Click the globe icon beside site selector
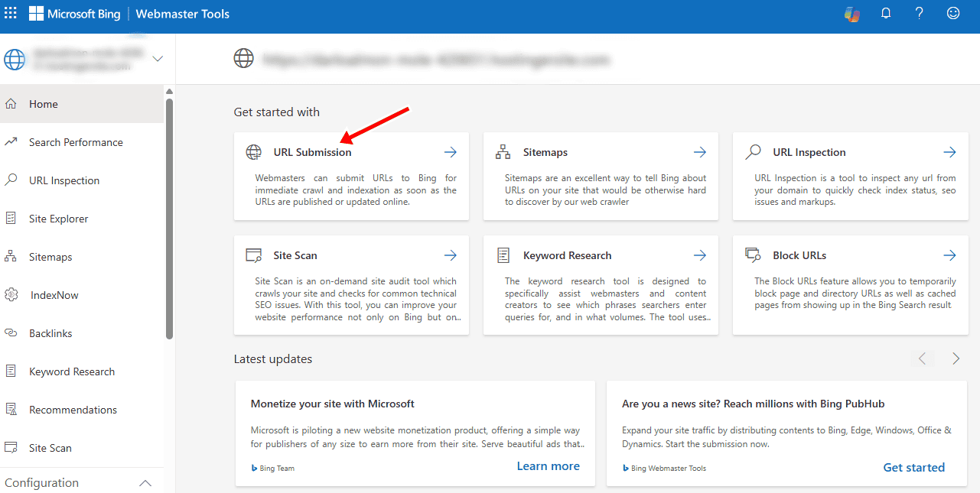980x493 pixels. click(15, 60)
